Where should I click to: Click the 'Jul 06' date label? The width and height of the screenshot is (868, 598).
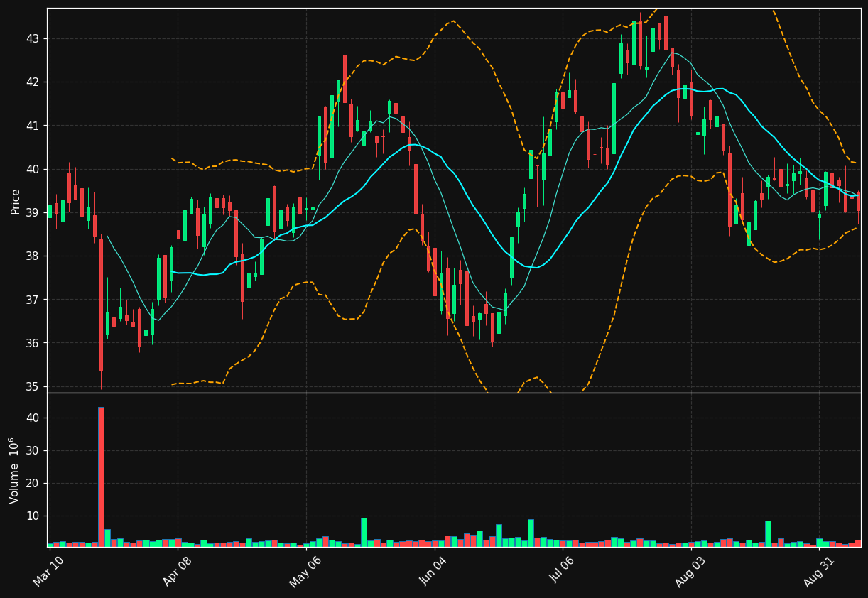[563, 572]
